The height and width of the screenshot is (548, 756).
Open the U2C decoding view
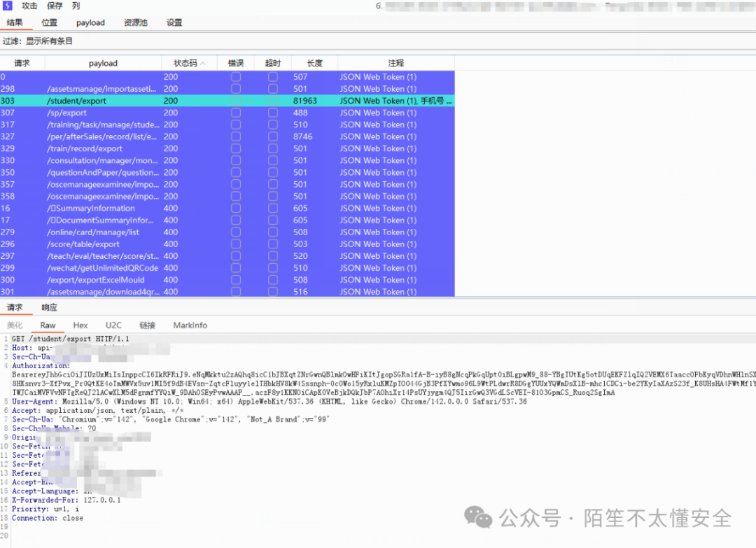click(x=113, y=325)
